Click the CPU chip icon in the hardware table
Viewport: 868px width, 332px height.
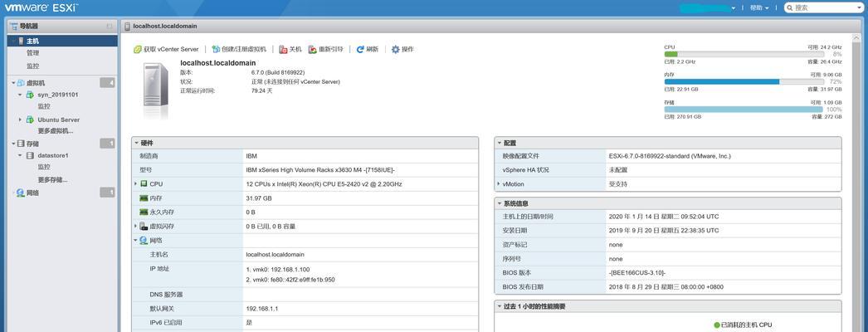[x=144, y=183]
